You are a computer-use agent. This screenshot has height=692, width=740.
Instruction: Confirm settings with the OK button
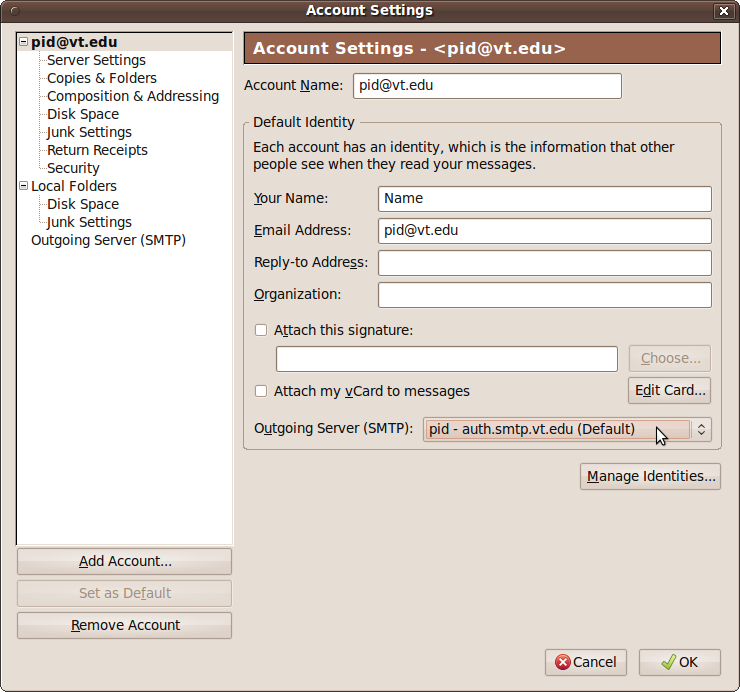(x=680, y=662)
